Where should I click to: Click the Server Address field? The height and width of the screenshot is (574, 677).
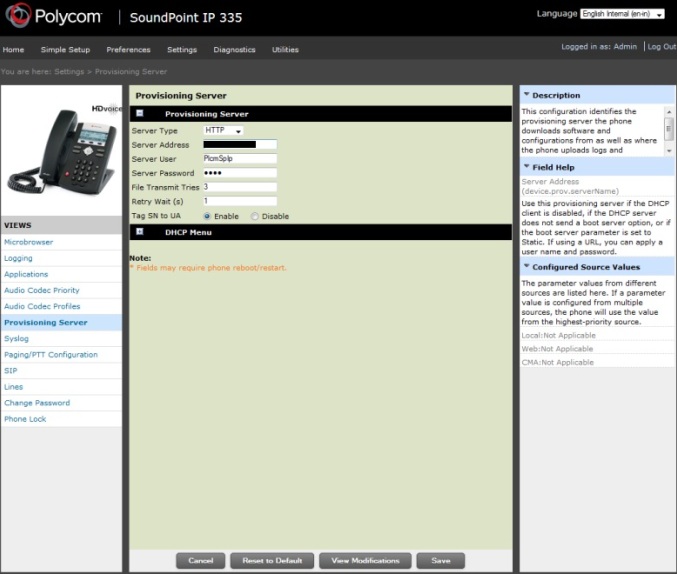(x=240, y=145)
